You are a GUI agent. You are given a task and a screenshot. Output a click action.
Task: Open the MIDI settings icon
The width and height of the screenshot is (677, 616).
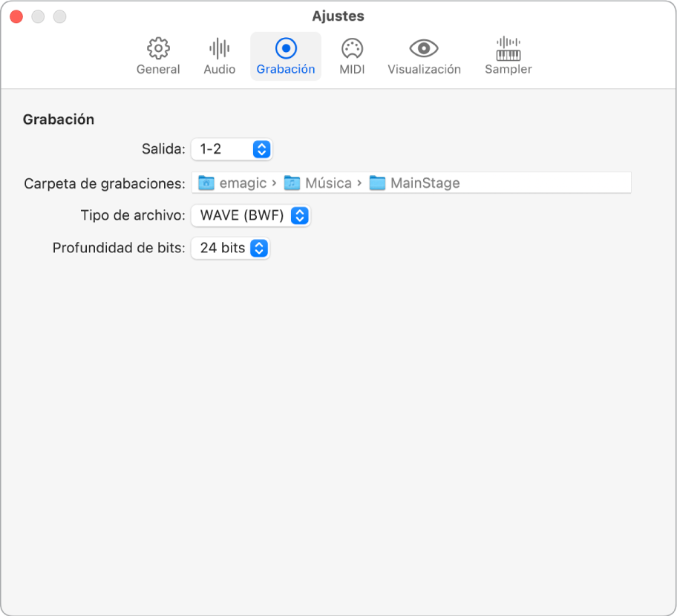point(352,48)
